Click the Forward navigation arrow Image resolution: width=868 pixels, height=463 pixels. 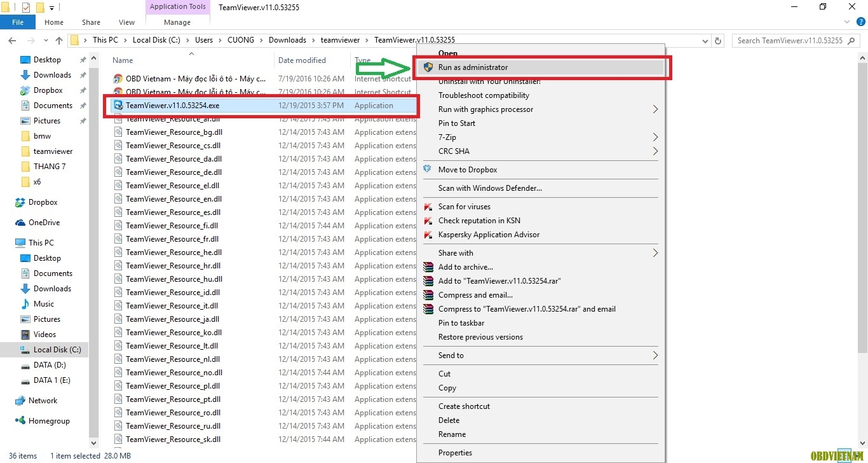click(x=31, y=40)
